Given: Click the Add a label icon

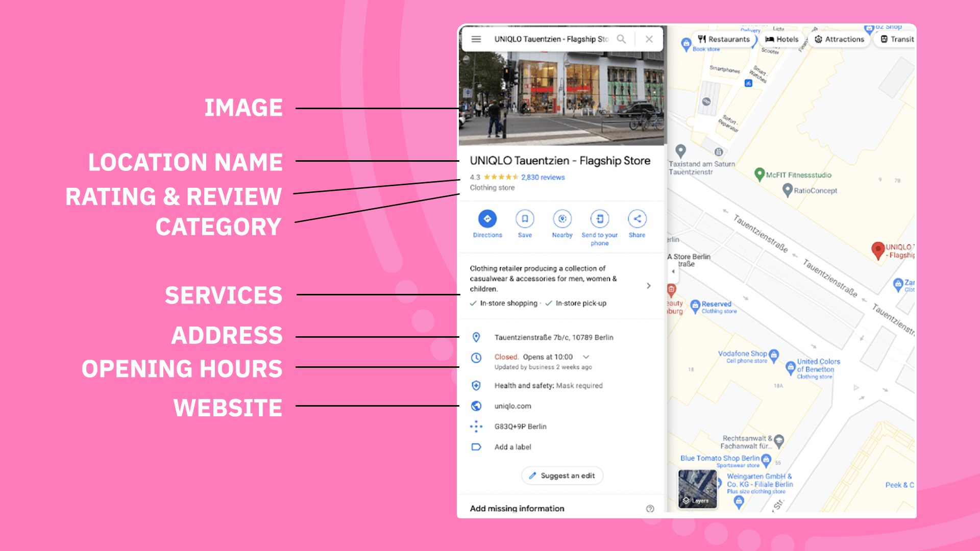Looking at the screenshot, I should 476,447.
